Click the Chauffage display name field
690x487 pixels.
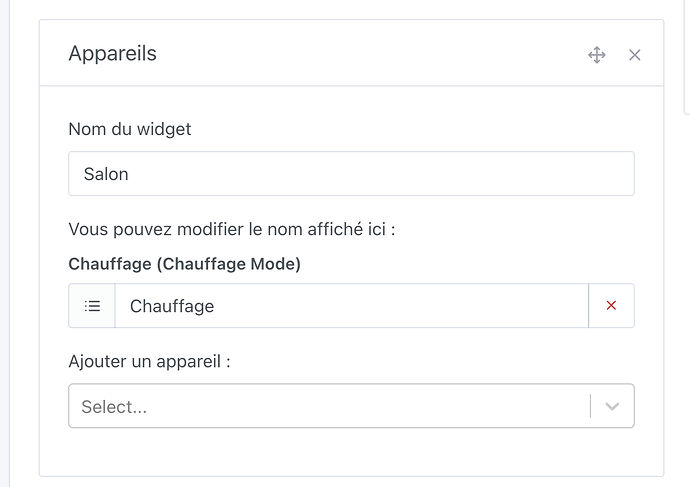click(x=351, y=306)
